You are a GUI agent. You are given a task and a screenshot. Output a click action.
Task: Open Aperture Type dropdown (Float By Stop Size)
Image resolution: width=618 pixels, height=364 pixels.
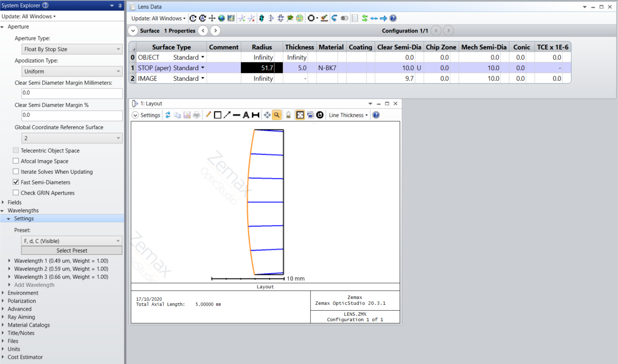click(72, 49)
